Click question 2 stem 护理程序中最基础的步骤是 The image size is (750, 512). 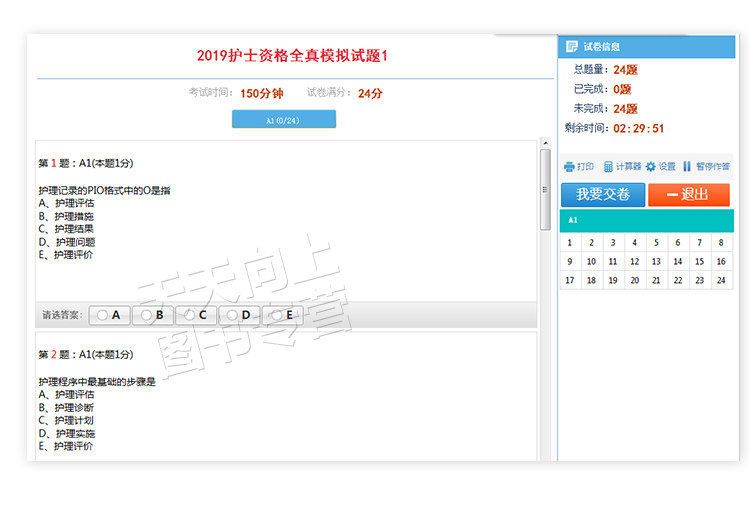click(x=97, y=381)
